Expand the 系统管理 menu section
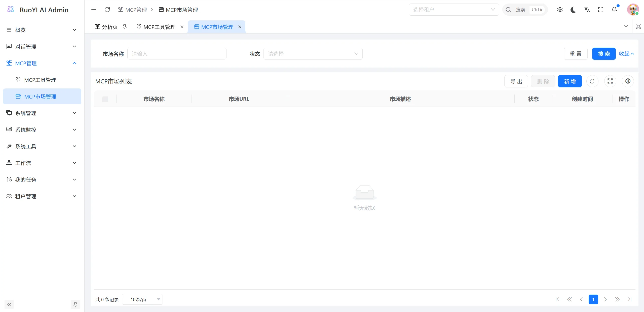 click(x=26, y=113)
